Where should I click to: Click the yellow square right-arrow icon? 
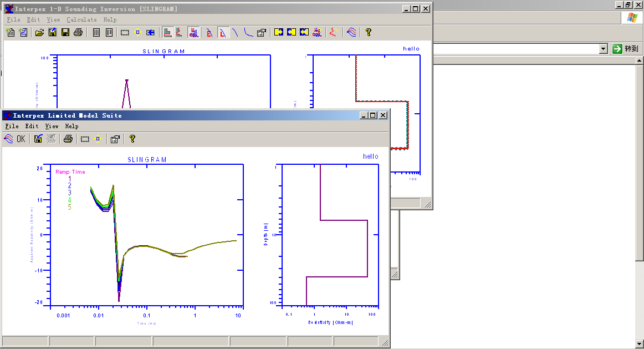[x=278, y=32]
